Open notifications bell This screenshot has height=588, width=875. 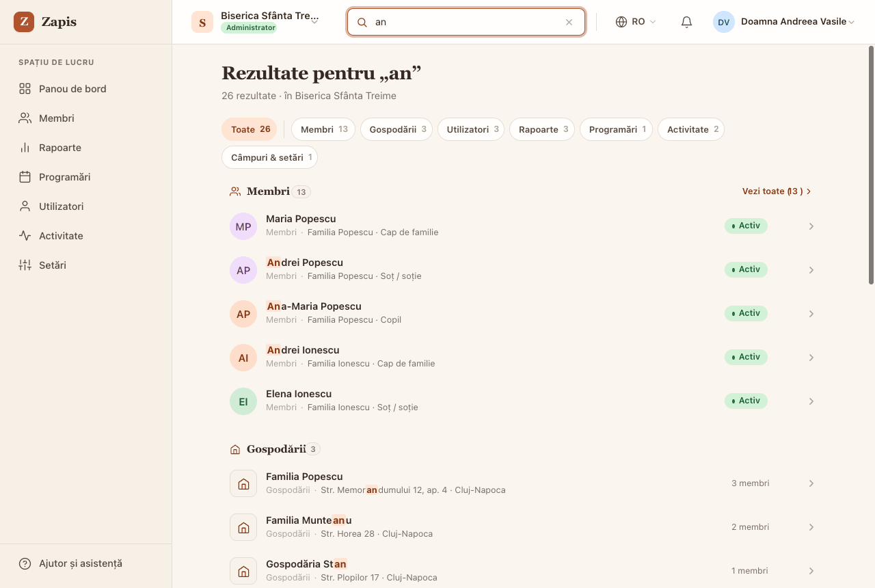tap(687, 22)
